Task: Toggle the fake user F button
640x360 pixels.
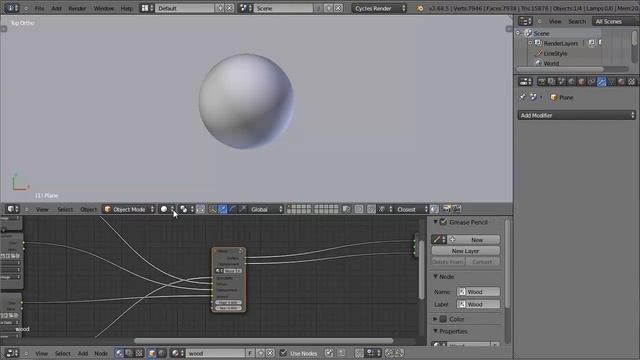Action: (249, 353)
